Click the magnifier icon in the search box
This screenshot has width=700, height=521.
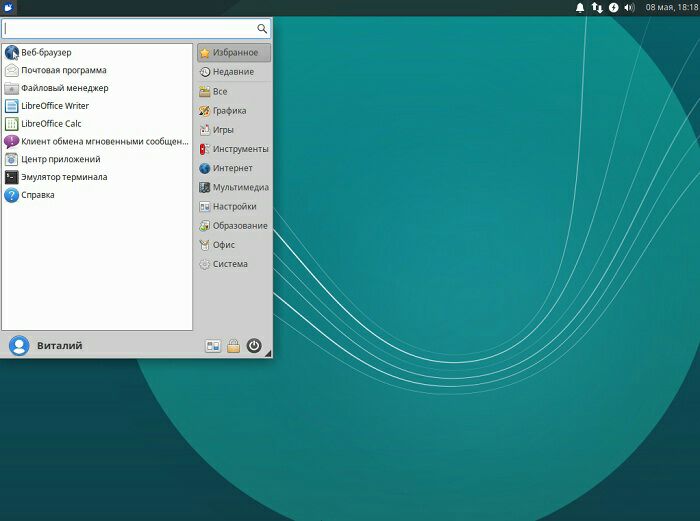pos(262,29)
